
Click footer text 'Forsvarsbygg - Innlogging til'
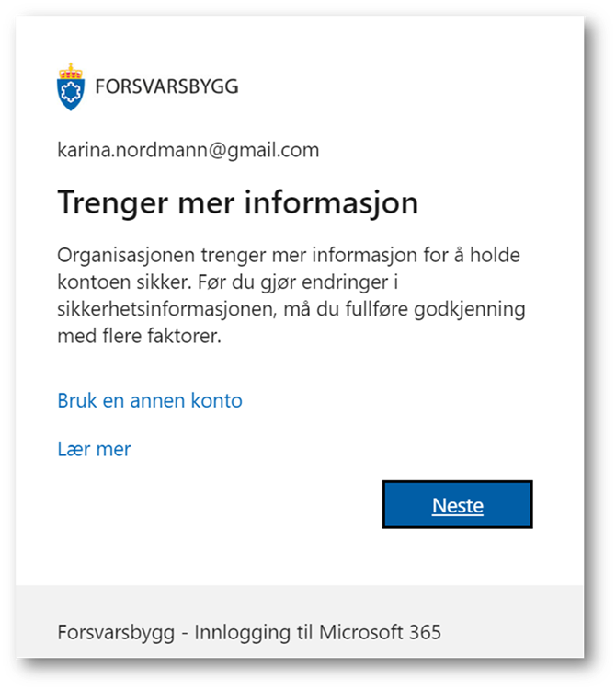tap(185, 633)
